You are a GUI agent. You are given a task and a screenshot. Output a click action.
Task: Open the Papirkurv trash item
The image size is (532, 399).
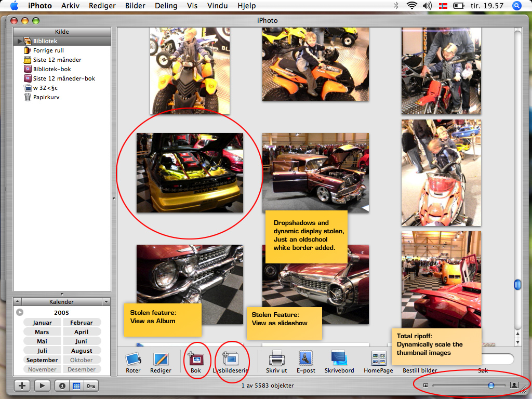tap(62, 97)
